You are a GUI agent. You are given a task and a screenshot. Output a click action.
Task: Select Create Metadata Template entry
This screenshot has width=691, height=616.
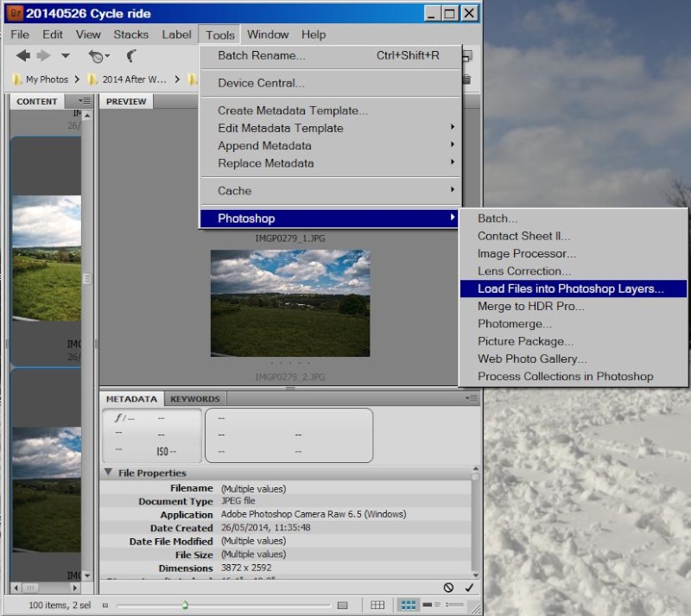(330, 111)
